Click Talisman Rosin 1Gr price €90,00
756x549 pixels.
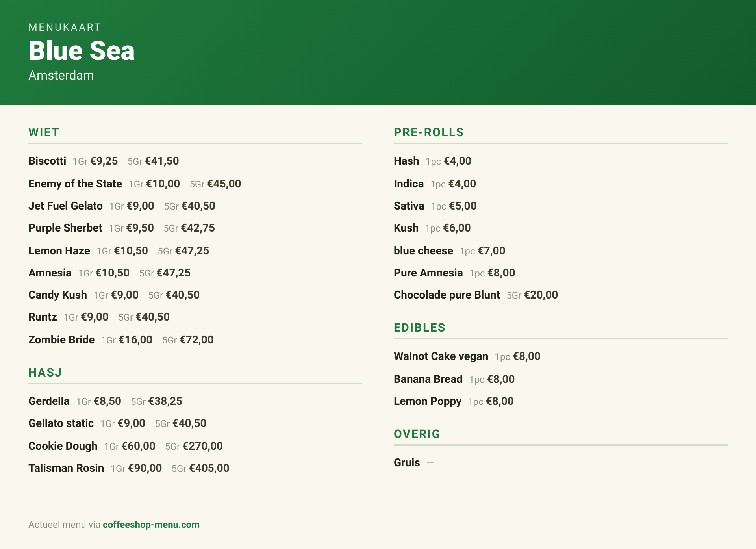click(x=145, y=468)
